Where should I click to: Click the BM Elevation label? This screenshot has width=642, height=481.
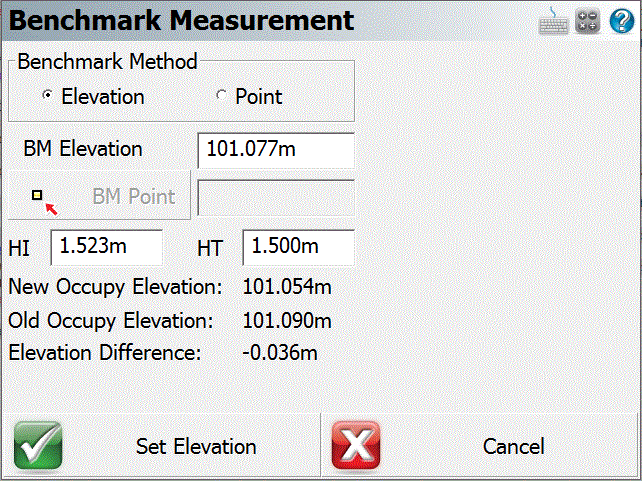[x=83, y=149]
